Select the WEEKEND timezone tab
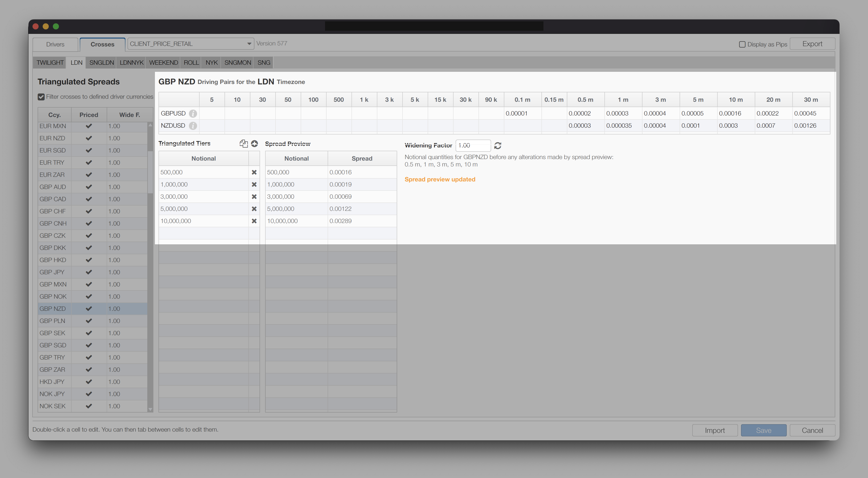This screenshot has height=478, width=868. pyautogui.click(x=164, y=63)
